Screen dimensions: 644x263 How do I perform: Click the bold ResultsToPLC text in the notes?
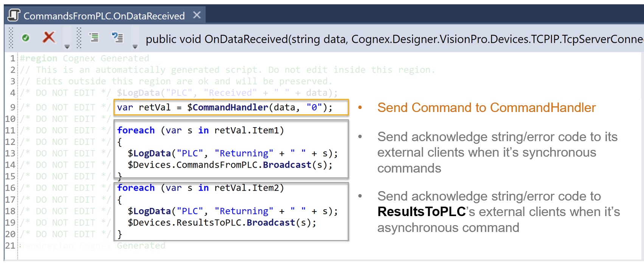pyautogui.click(x=421, y=212)
